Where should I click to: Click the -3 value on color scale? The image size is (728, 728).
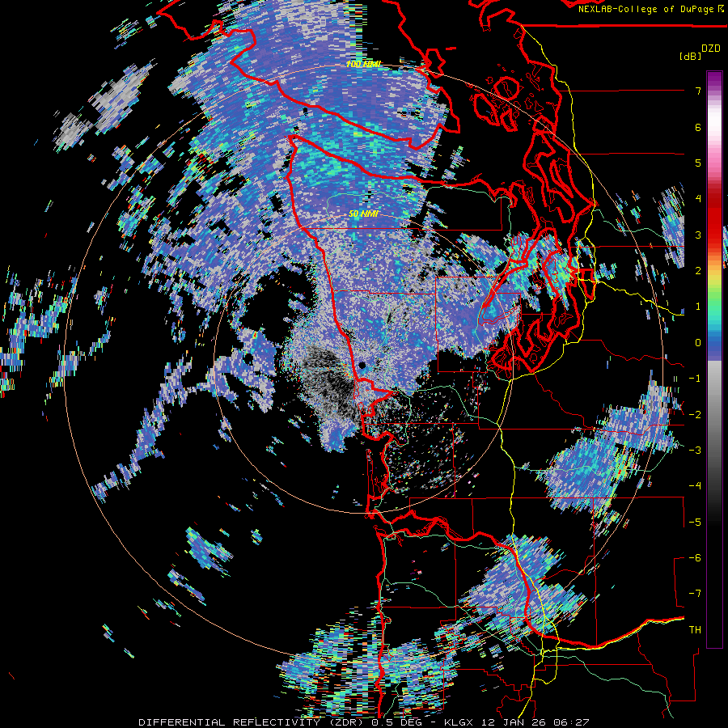[695, 451]
